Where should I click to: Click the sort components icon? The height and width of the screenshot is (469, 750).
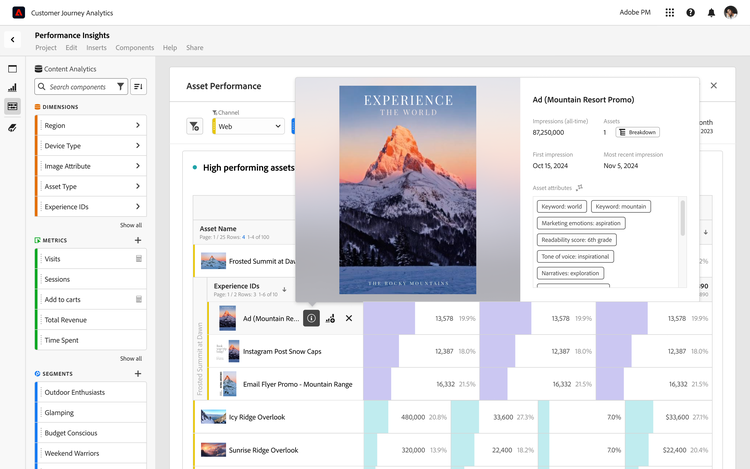(138, 87)
